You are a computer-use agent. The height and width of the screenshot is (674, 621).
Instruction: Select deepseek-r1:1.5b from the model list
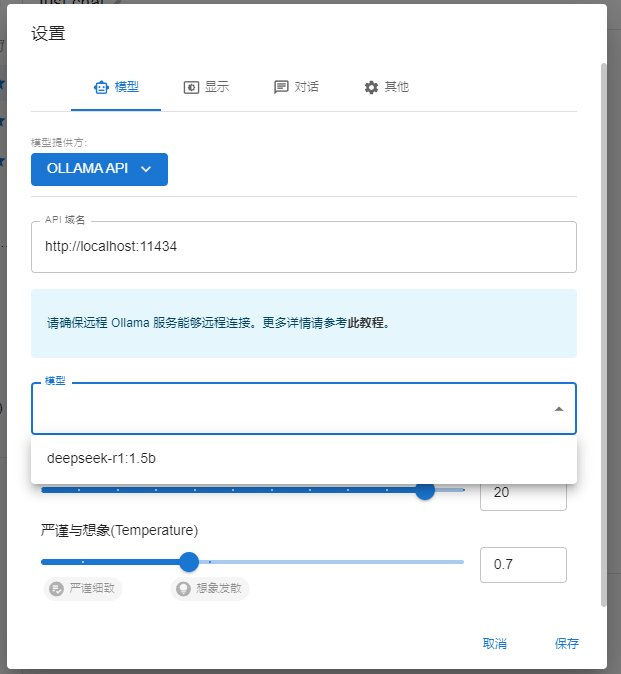(x=303, y=459)
